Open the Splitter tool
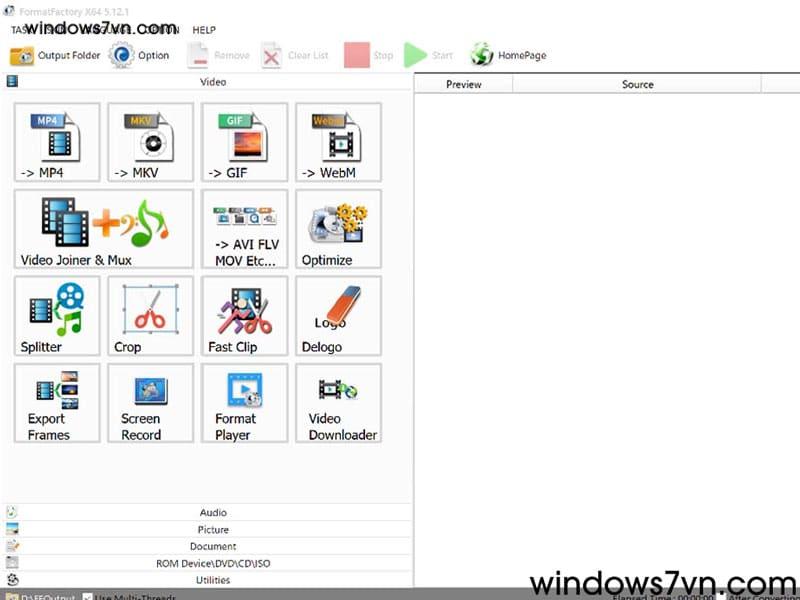800x600 pixels. pyautogui.click(x=57, y=316)
